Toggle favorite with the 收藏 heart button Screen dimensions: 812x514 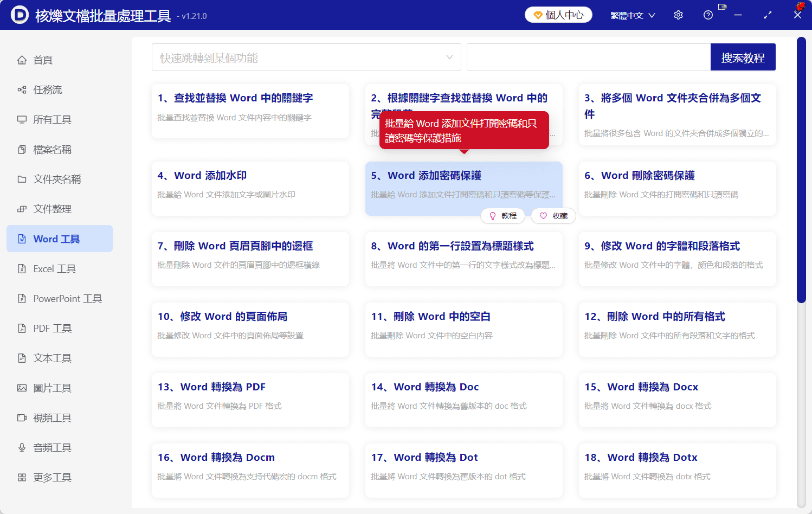tap(553, 215)
